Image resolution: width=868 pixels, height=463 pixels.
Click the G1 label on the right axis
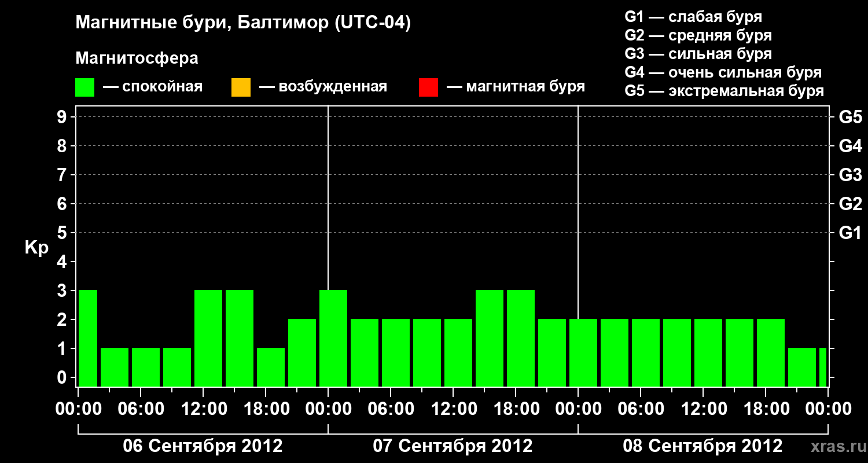tap(850, 233)
